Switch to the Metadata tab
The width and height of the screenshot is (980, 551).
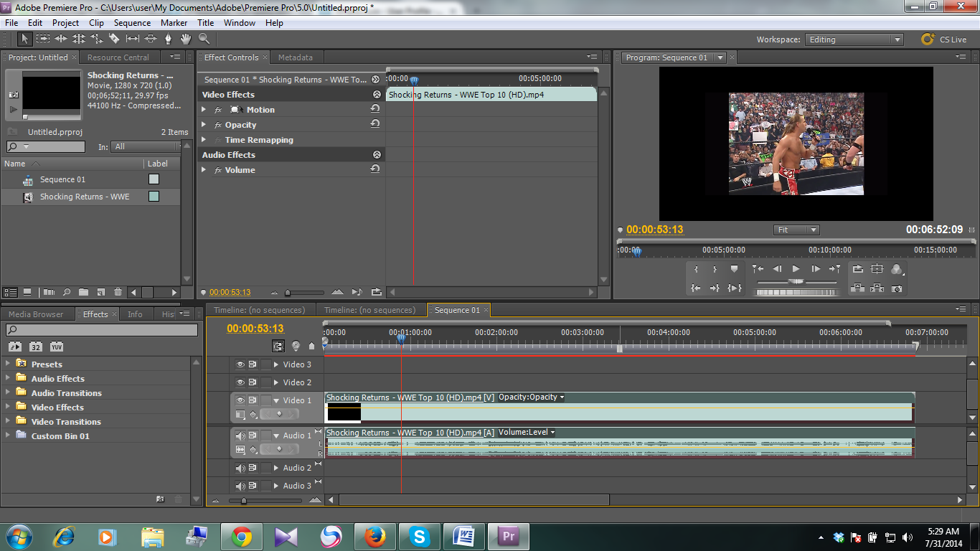coord(296,57)
